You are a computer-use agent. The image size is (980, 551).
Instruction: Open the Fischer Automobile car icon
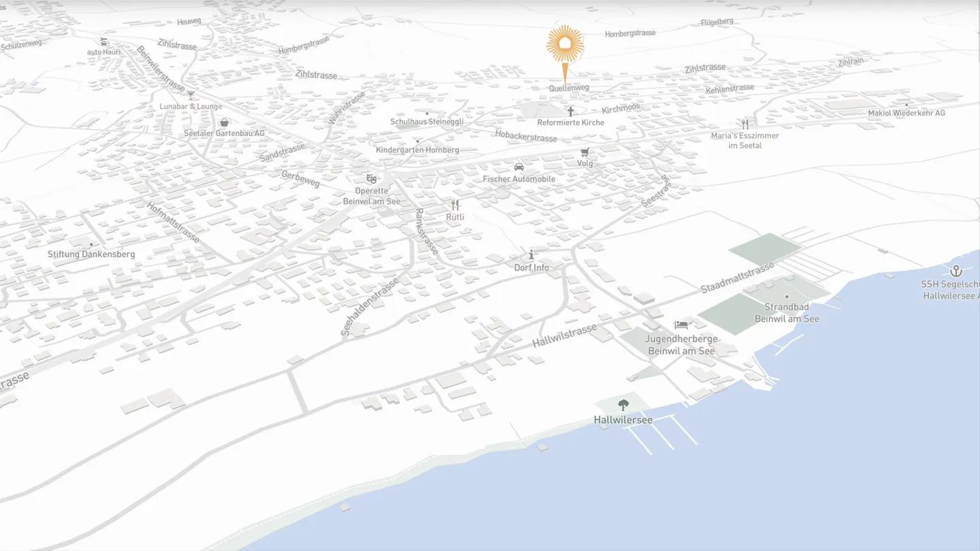(x=519, y=167)
